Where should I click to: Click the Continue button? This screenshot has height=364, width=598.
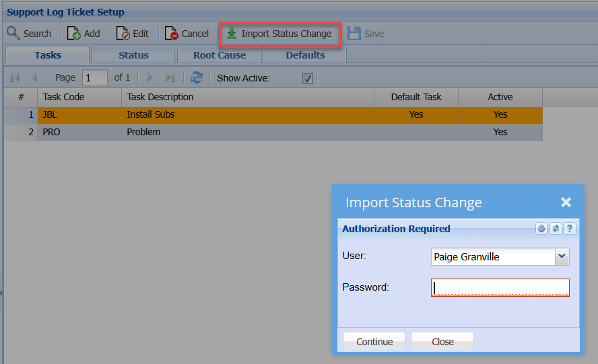(x=374, y=341)
